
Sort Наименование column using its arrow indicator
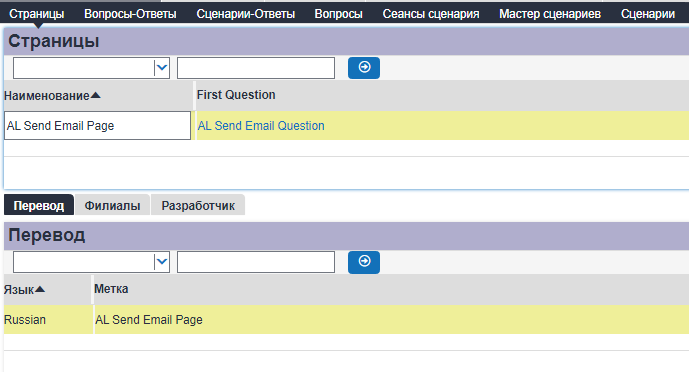pos(95,95)
